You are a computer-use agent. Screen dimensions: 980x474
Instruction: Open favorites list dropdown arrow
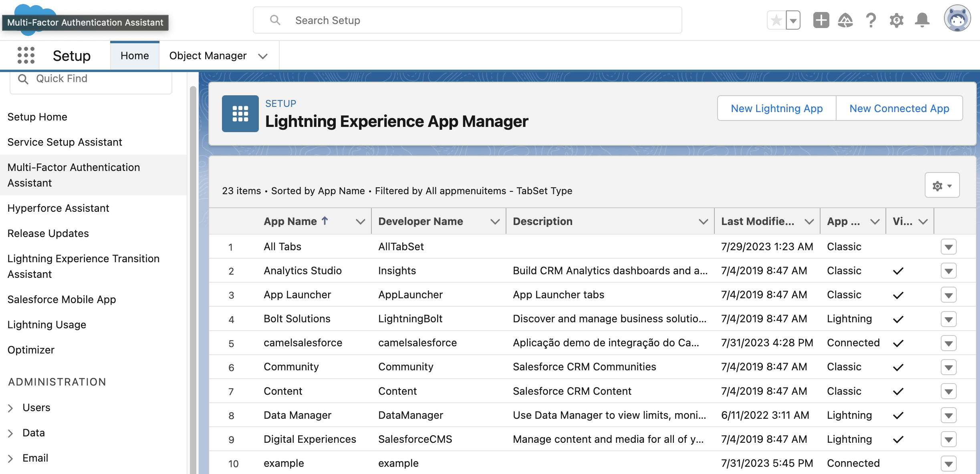click(793, 20)
